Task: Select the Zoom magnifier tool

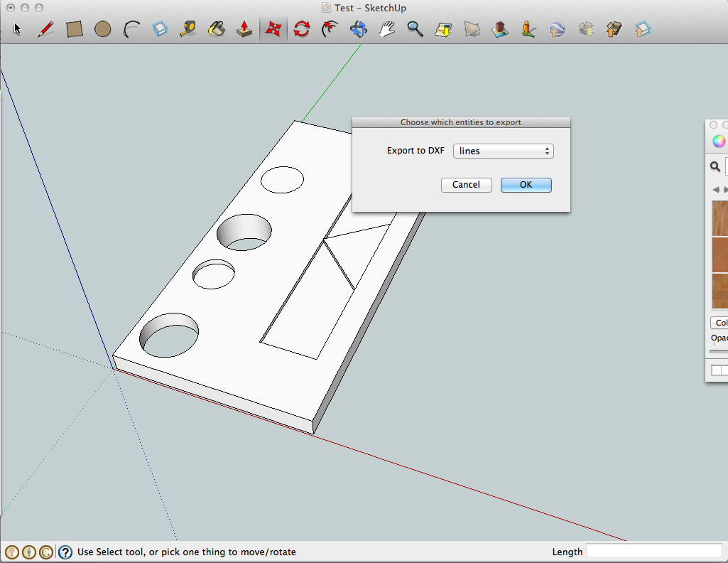Action: (x=415, y=29)
